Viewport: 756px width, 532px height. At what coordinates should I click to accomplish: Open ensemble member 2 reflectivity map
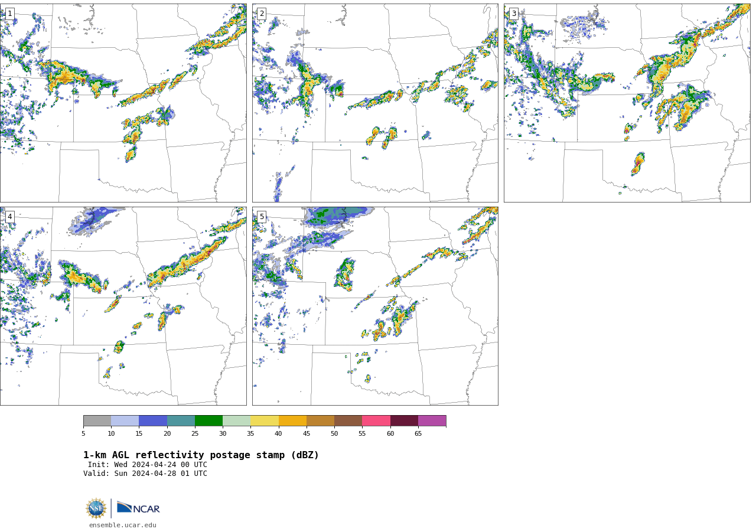[x=375, y=103]
